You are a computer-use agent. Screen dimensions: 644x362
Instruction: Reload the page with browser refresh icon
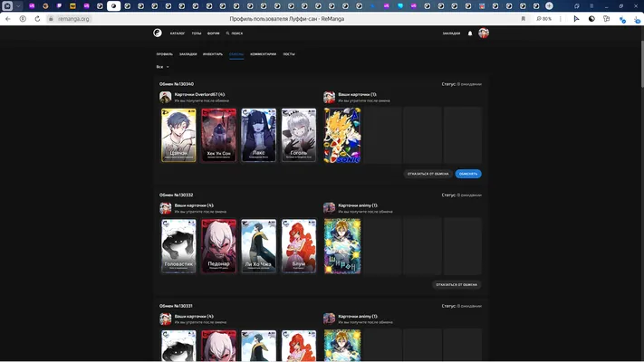point(37,19)
